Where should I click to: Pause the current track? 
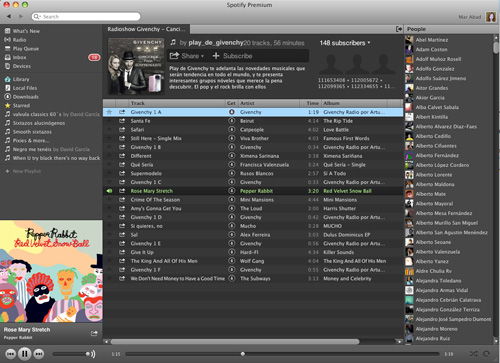pos(24,353)
